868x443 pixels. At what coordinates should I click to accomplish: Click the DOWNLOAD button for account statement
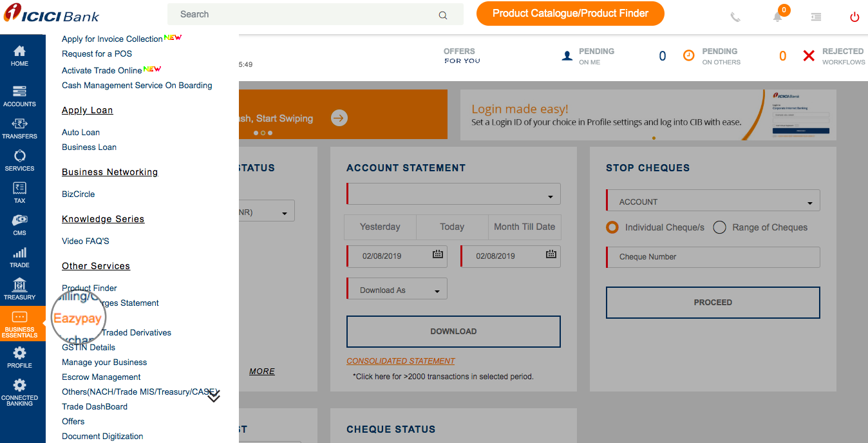[x=453, y=331]
